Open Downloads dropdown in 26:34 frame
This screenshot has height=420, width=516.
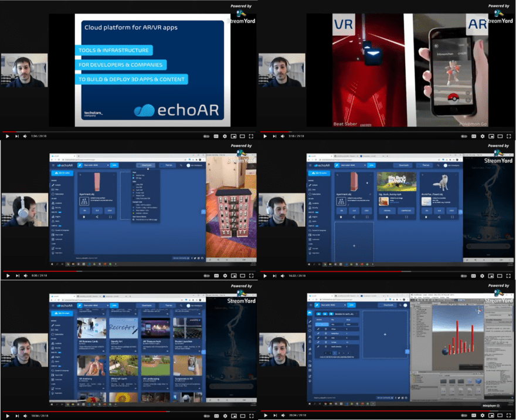tap(388, 305)
